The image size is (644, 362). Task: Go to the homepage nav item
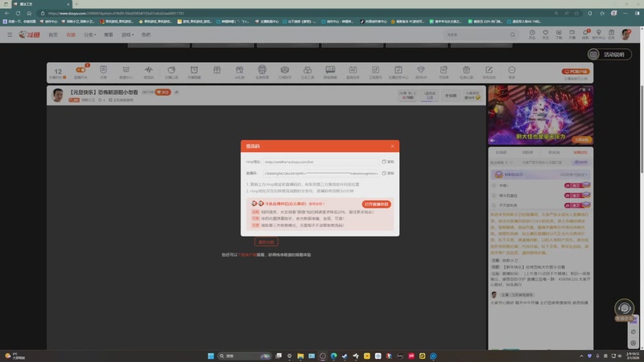point(53,35)
